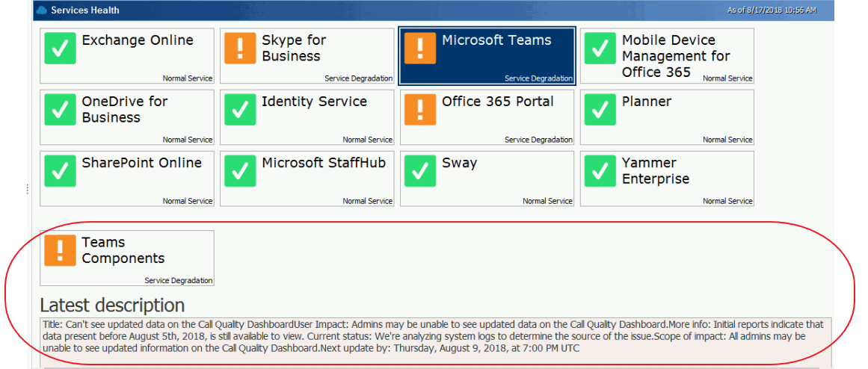Click Service Degradation status under Microsoft Teams
The width and height of the screenshot is (868, 369).
tap(538, 78)
